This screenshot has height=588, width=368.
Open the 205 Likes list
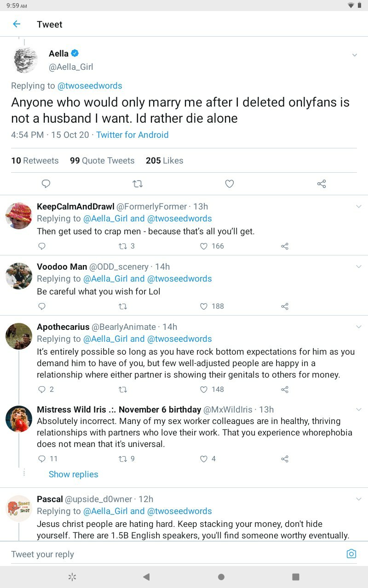(x=164, y=161)
